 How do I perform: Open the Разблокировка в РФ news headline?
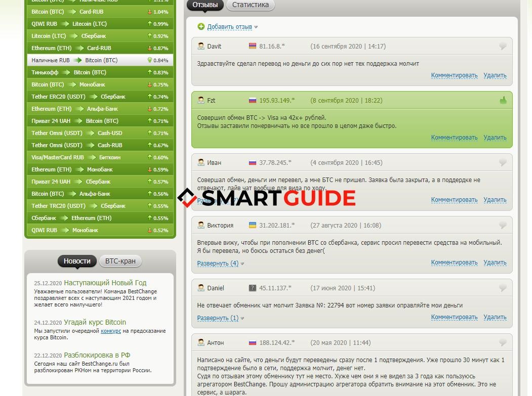[97, 356]
